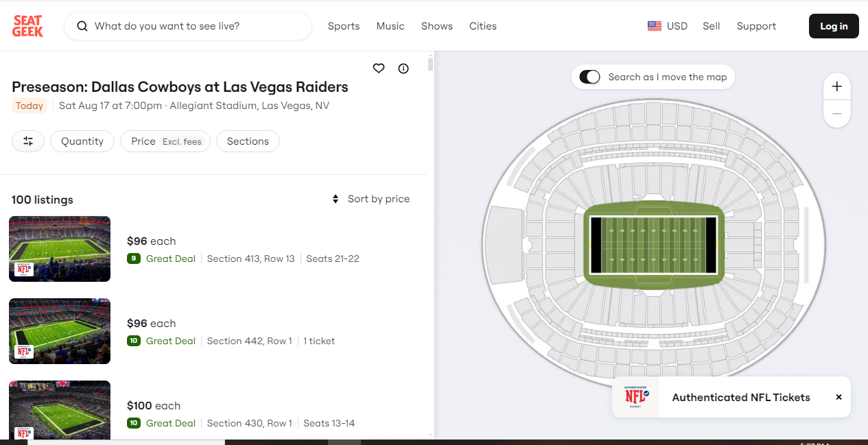Open event info circle icon
This screenshot has width=868, height=445.
(x=403, y=68)
